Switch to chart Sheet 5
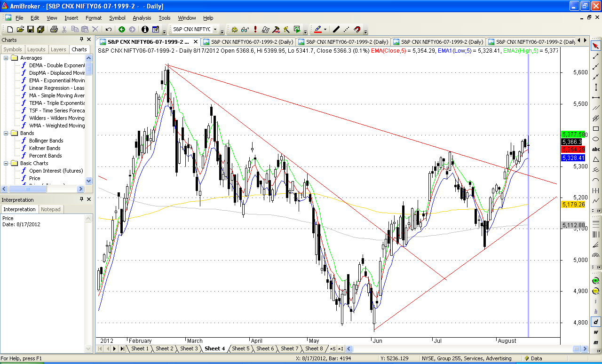Image resolution: width=602 pixels, height=364 pixels. (241, 348)
